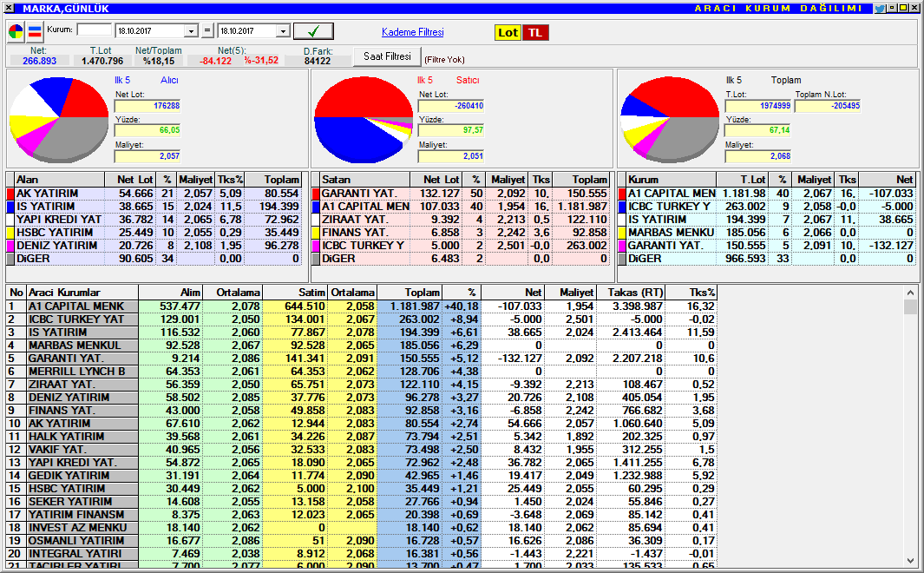Click the yellow square window button
The image size is (924, 573).
902,8
